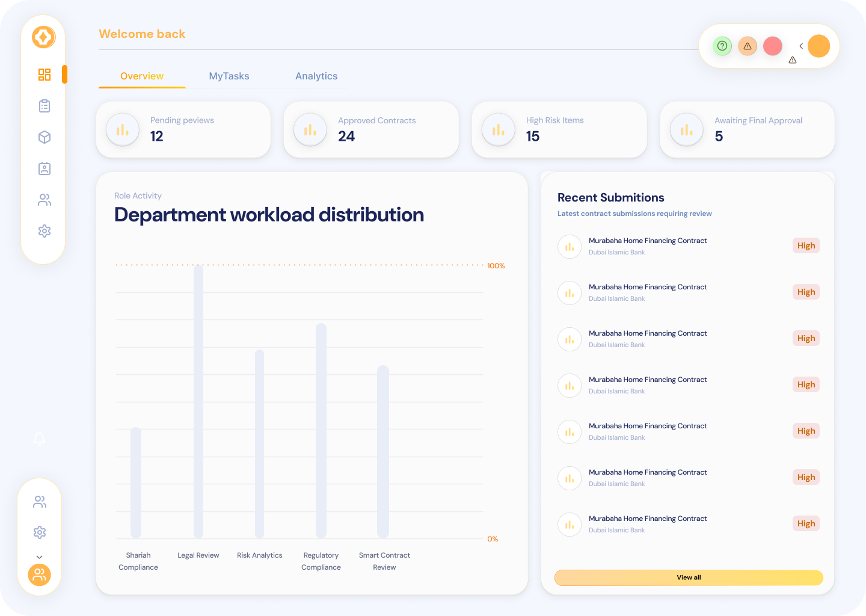866x616 pixels.
Task: Open the clipboard checklist icon in sidebar
Action: click(45, 106)
